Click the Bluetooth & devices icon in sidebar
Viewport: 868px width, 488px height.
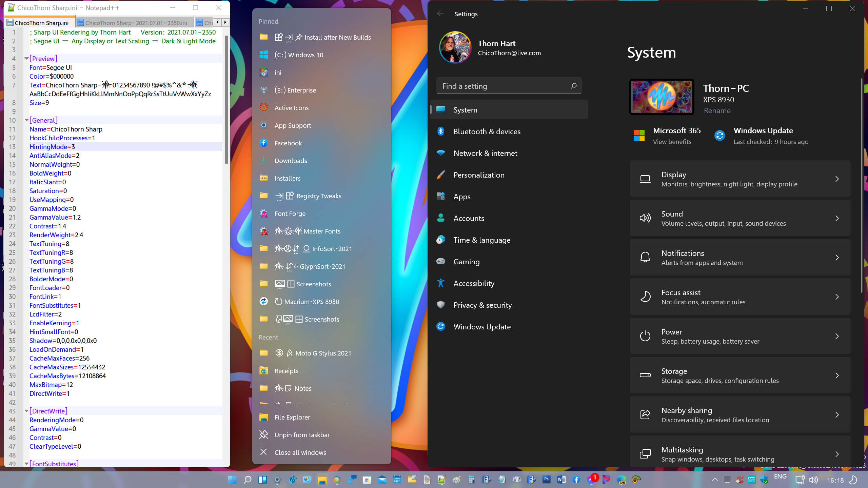click(x=441, y=131)
